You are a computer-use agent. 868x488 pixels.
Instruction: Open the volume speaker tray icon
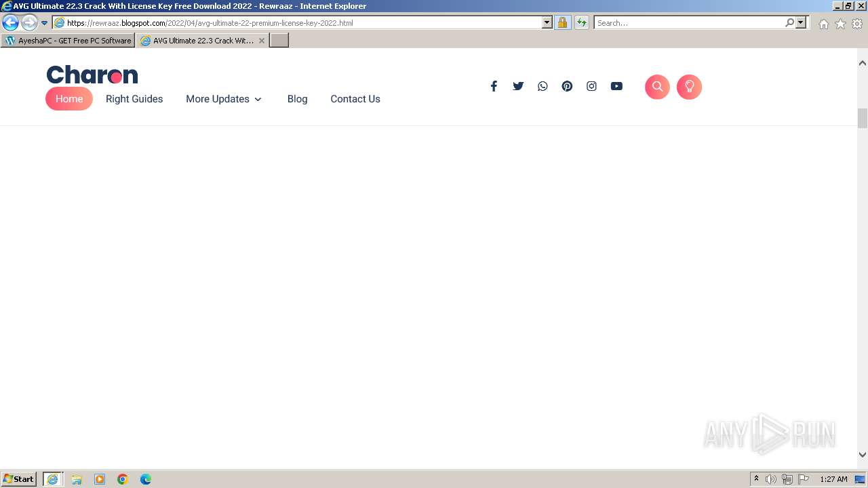click(x=771, y=479)
